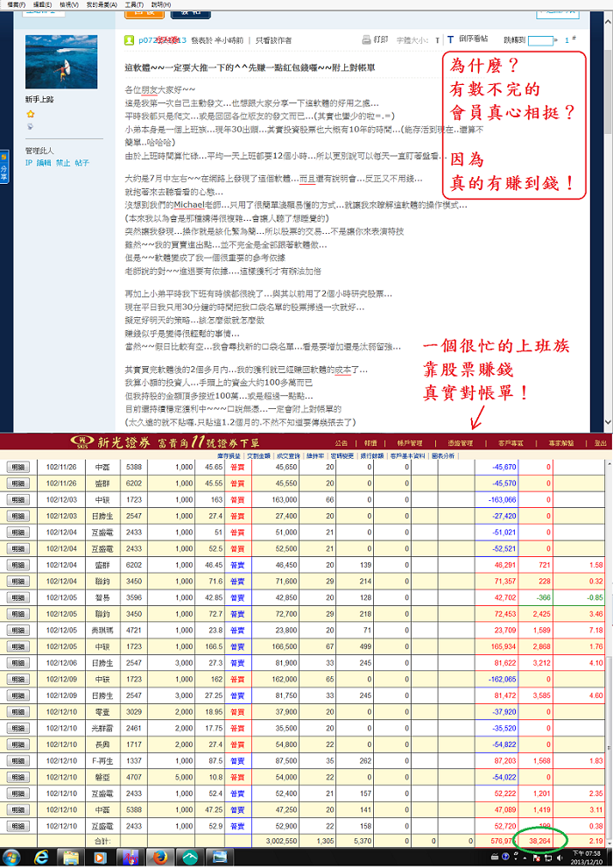Image resolution: width=613 pixels, height=868 pixels.
Task: Click 明細 for the 4707 stock row
Action: pyautogui.click(x=18, y=777)
